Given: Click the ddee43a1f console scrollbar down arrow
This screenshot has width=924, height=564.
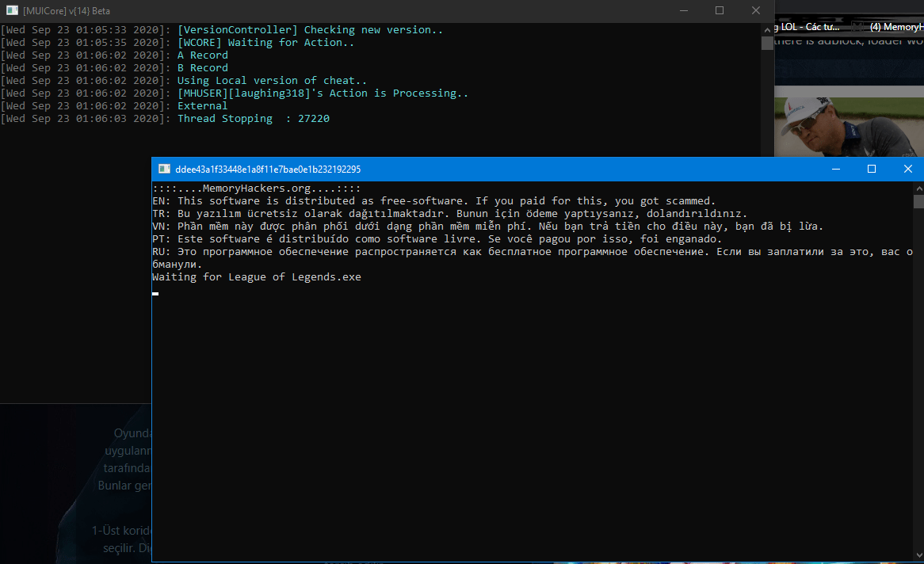Looking at the screenshot, I should tap(918, 555).
